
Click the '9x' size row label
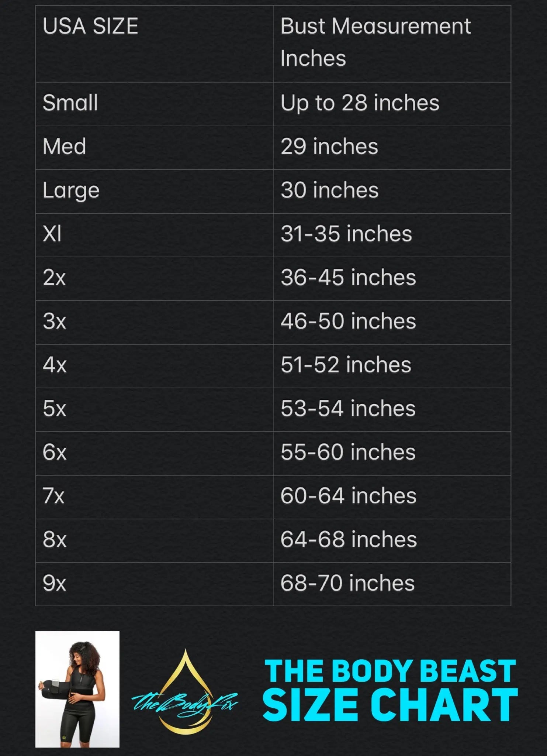54,583
